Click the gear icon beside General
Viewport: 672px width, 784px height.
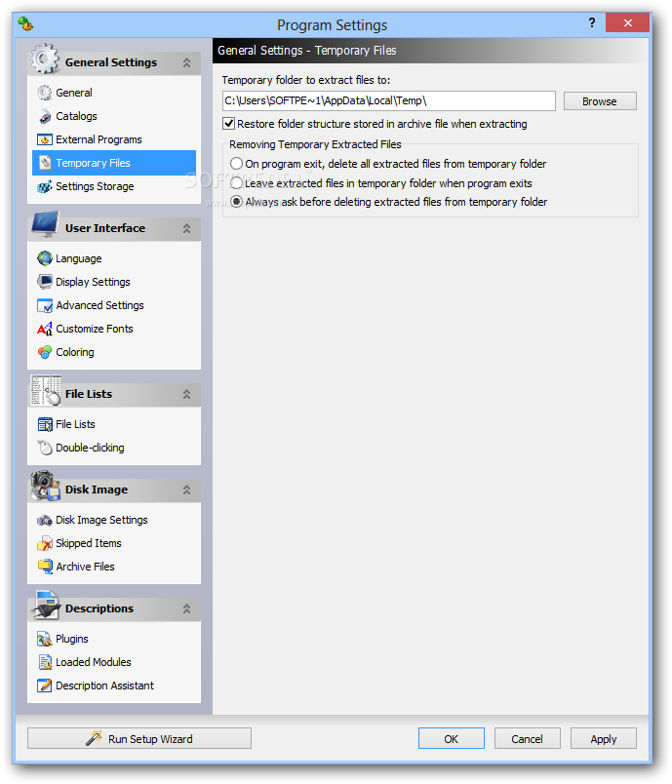[45, 93]
